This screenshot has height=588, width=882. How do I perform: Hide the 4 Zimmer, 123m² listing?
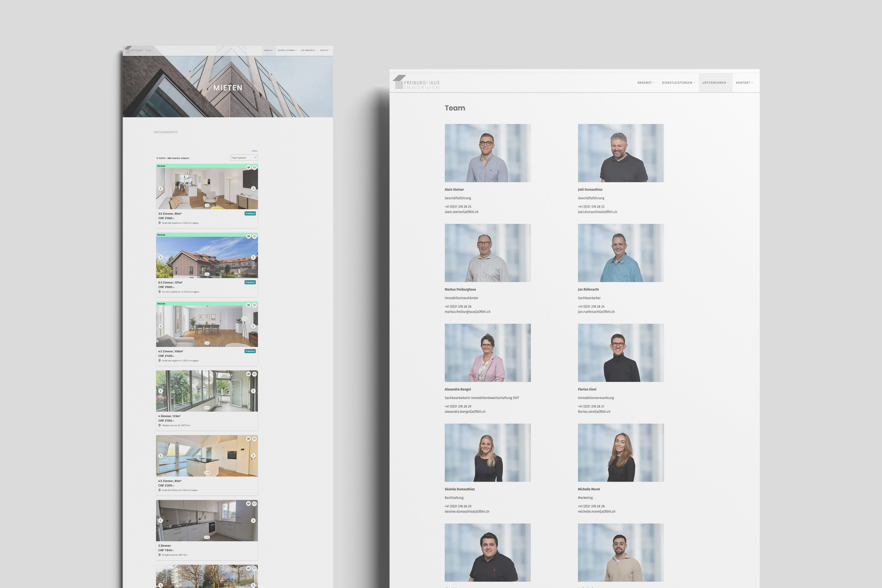[248, 374]
